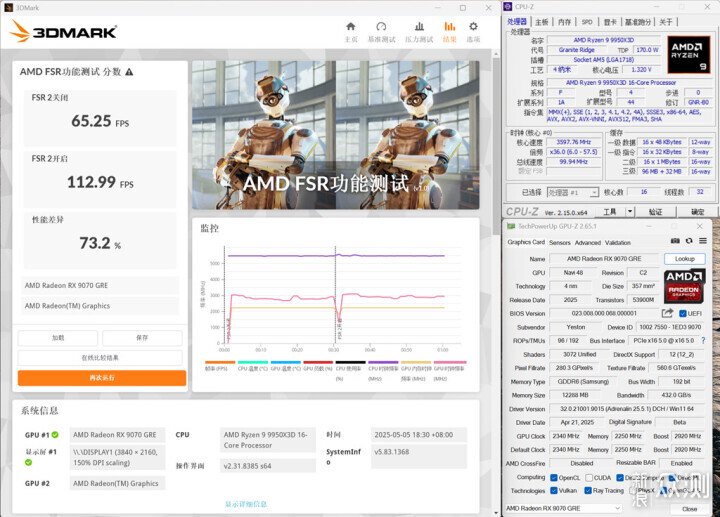Toggle the DirectCompute checkbox in GPU-Z
720x517 pixels.
620,478
